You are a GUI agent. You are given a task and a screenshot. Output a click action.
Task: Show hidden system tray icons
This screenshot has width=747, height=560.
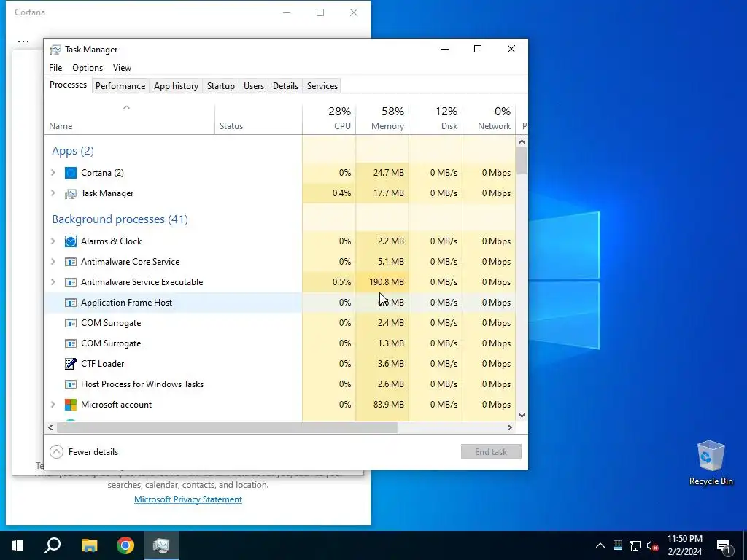pyautogui.click(x=600, y=545)
